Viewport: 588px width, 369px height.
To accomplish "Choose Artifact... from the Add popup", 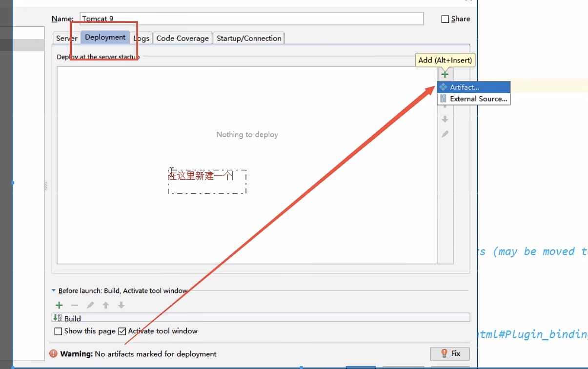I will [x=474, y=87].
